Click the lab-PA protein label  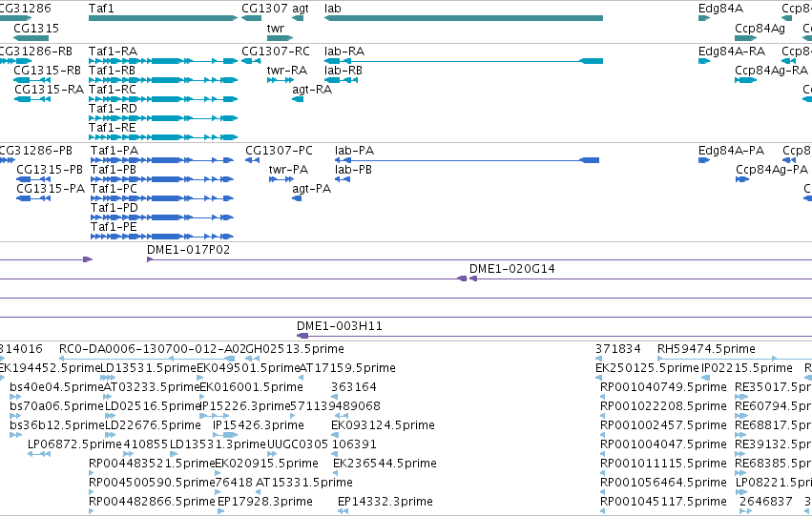[x=354, y=151]
